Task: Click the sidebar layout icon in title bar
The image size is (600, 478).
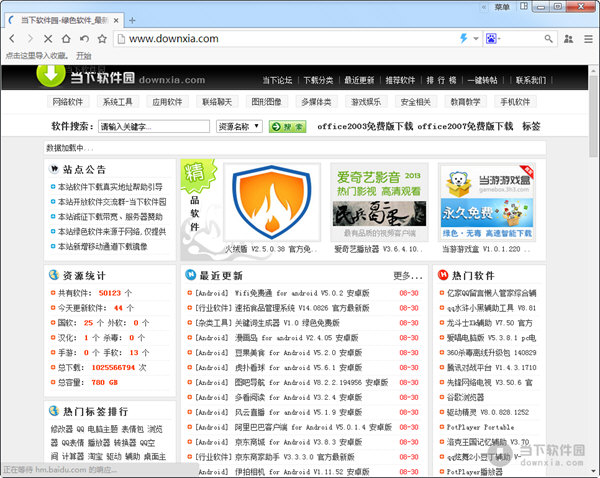Action: (x=524, y=7)
